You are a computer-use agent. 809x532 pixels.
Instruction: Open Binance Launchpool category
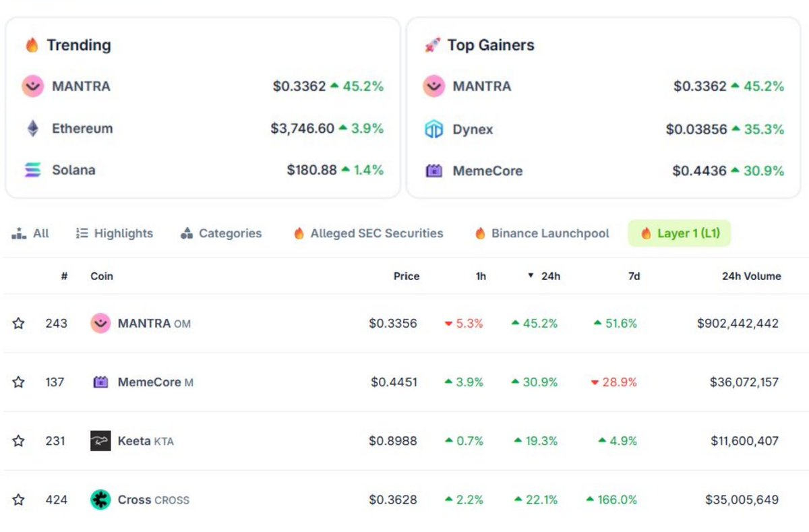coord(542,233)
